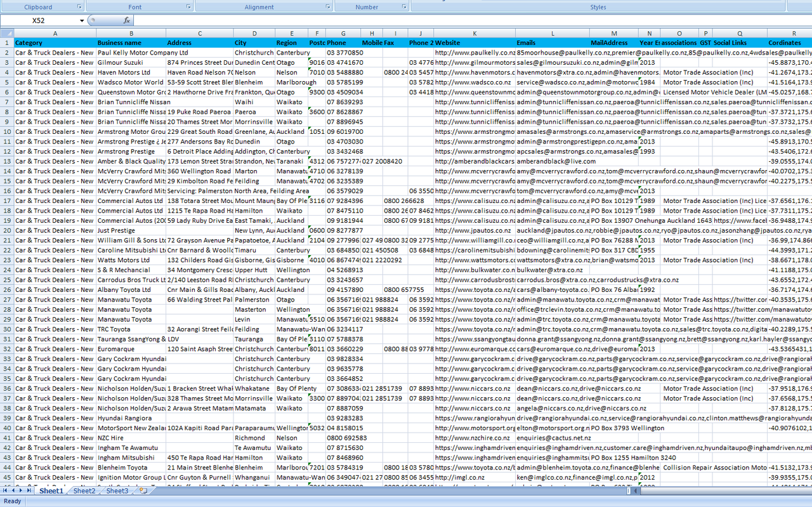Select the 'Business name' header cell
This screenshot has height=507, width=812.
point(131,43)
